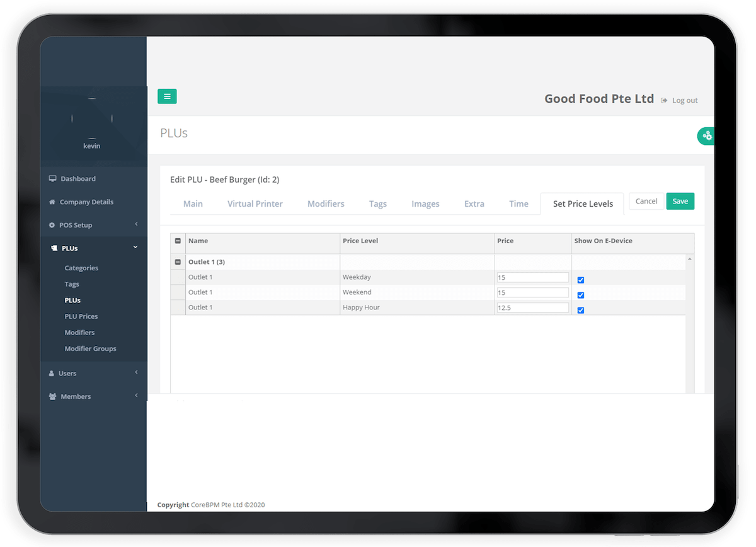The height and width of the screenshot is (547, 756).
Task: Open the green settings cogs panel icon
Action: tap(707, 135)
